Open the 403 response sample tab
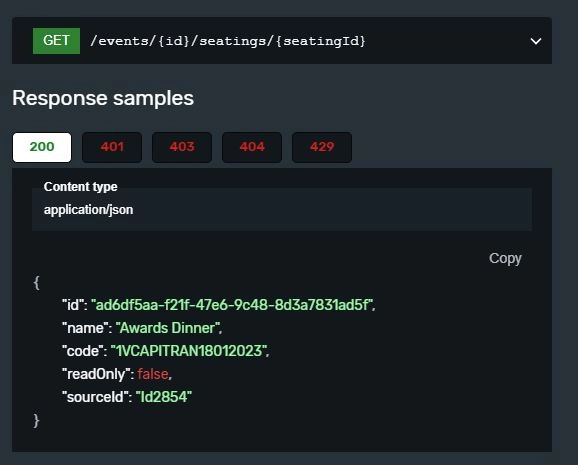The width and height of the screenshot is (578, 465). pyautogui.click(x=182, y=147)
